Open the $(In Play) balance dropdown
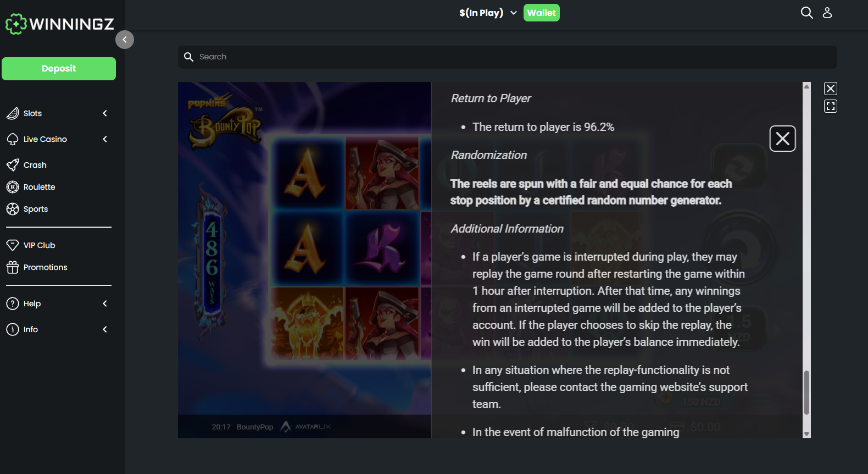The image size is (868, 474). point(488,13)
